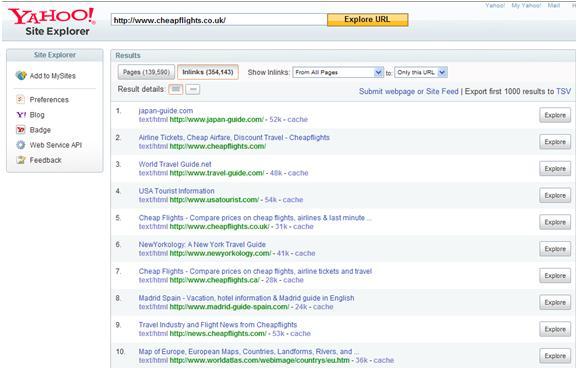Click the Add to MySites globe icon
This screenshot has height=369, width=577.
[21, 76]
